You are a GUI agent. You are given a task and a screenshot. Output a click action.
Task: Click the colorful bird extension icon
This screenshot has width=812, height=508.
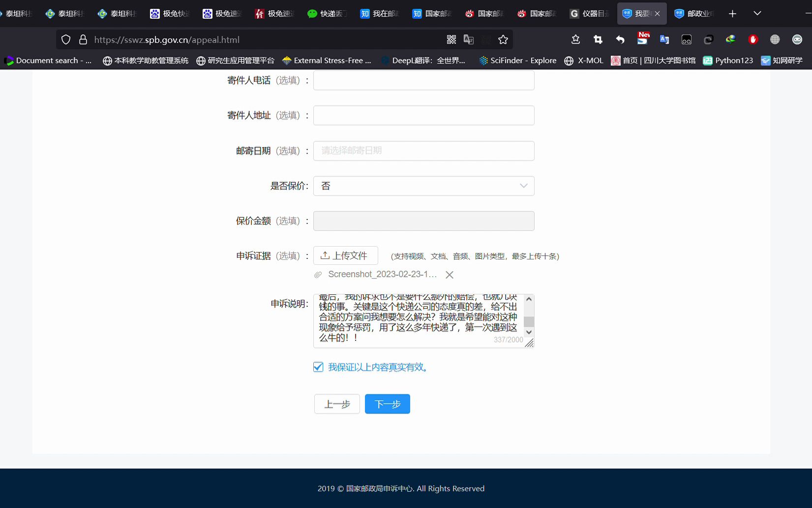click(x=731, y=39)
